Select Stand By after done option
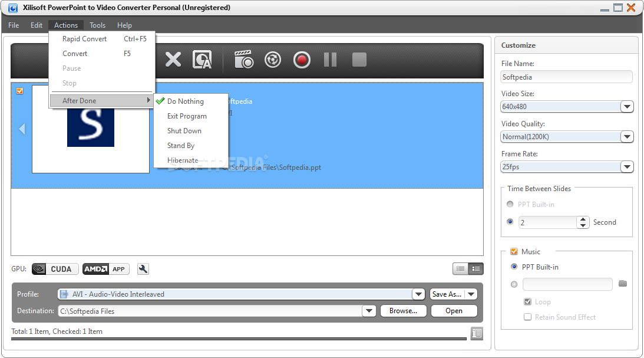The image size is (644, 358). (x=191, y=146)
